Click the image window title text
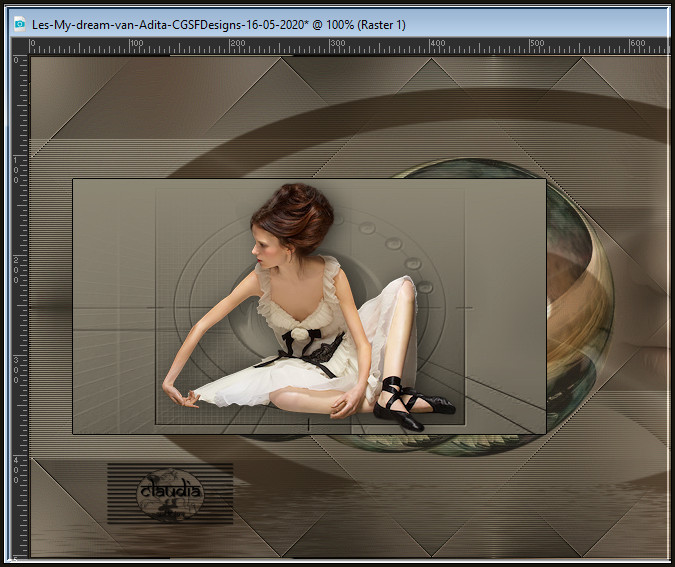Image resolution: width=675 pixels, height=567 pixels. pyautogui.click(x=219, y=25)
